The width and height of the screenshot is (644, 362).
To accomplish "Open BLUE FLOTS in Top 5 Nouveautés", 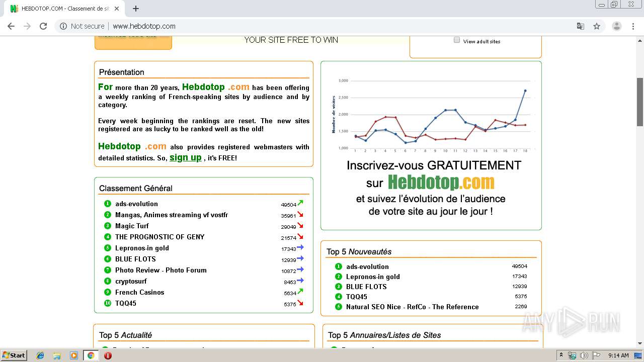I will click(x=366, y=287).
